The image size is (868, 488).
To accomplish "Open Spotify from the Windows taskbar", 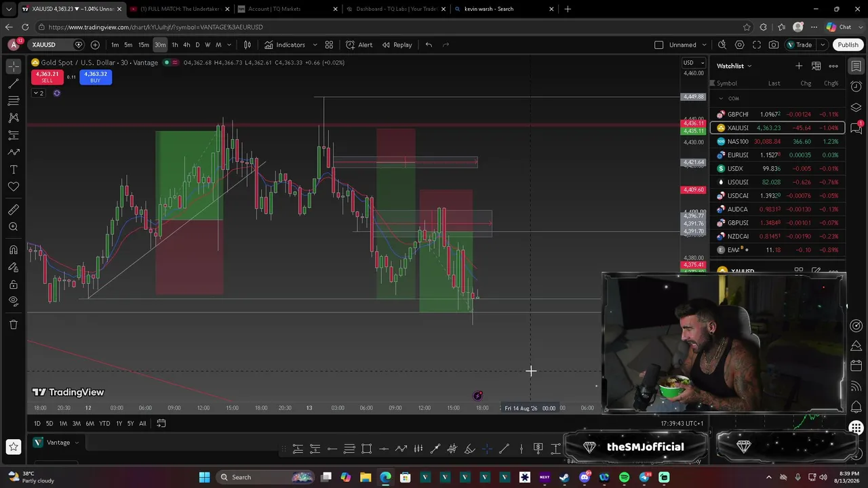I will (625, 477).
